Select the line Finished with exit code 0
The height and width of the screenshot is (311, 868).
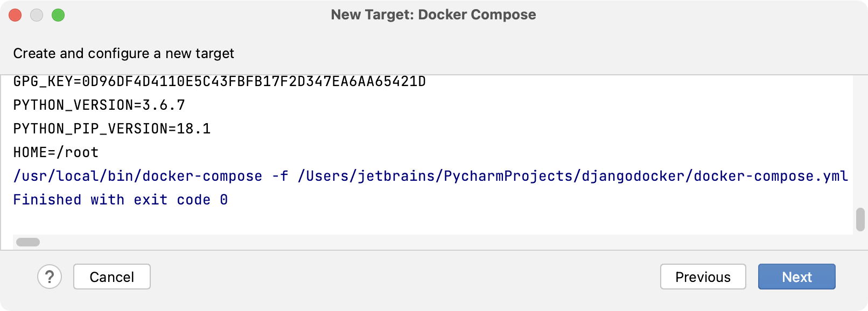pyautogui.click(x=121, y=199)
